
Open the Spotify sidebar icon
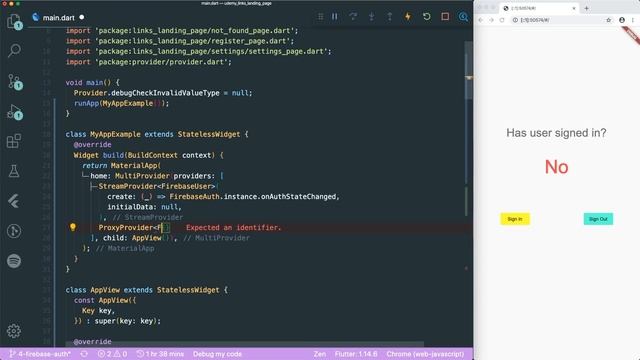click(14, 261)
